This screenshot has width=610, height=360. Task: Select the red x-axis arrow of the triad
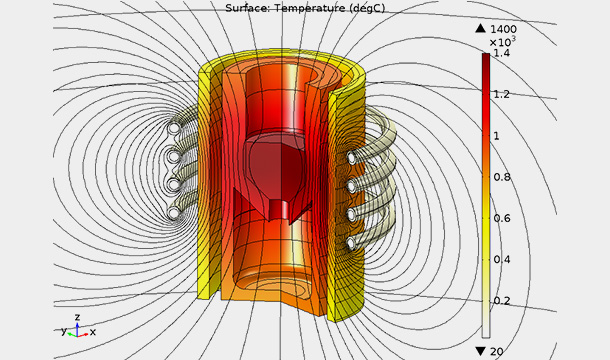83,335
